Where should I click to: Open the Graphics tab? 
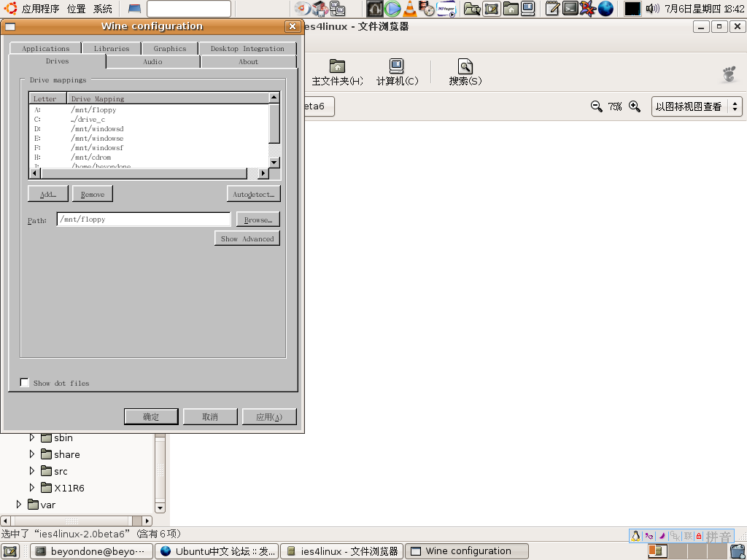tap(169, 49)
